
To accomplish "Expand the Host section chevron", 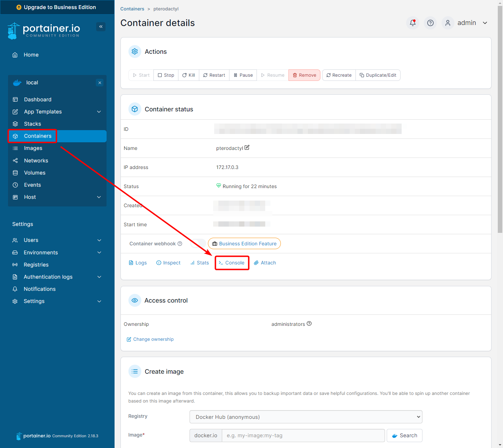I will pos(99,197).
